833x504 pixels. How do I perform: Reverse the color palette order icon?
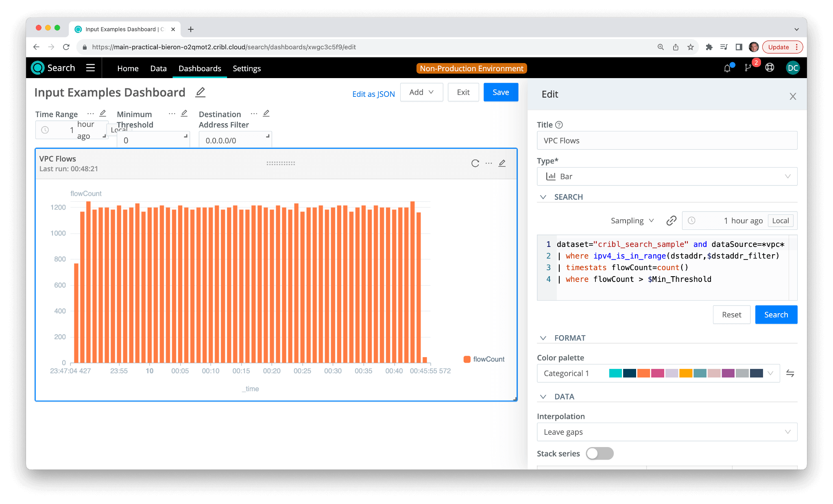pos(790,373)
